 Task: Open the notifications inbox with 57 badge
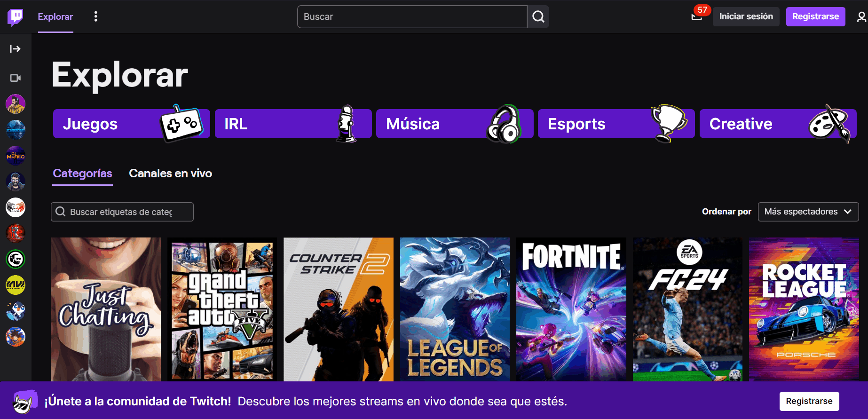pos(696,16)
